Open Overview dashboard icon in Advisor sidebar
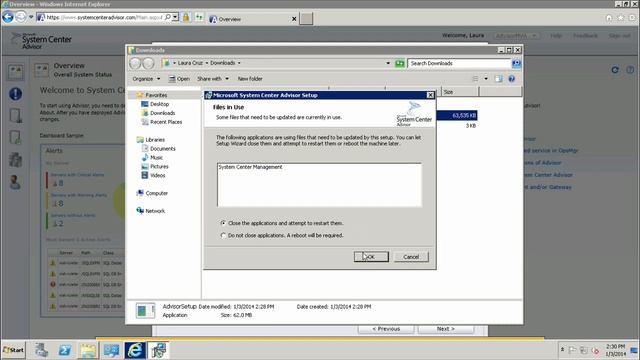Viewport: 640px width, 360px height. [x=16, y=72]
